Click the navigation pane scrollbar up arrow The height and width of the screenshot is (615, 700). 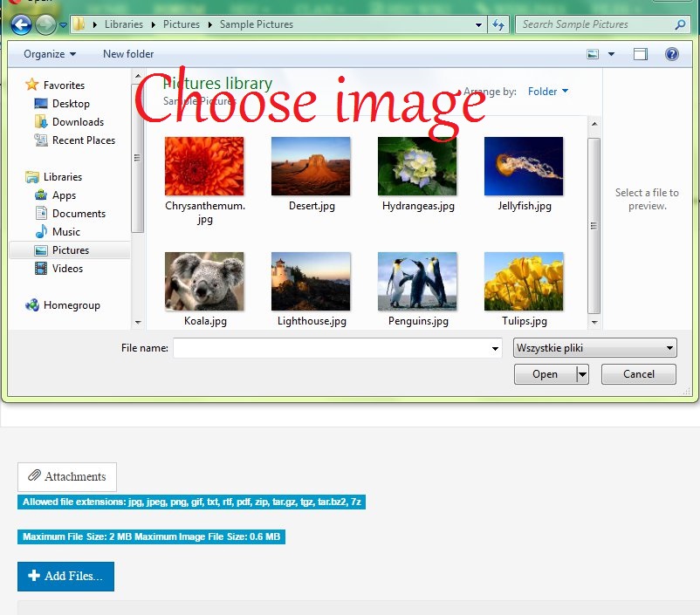tap(138, 76)
